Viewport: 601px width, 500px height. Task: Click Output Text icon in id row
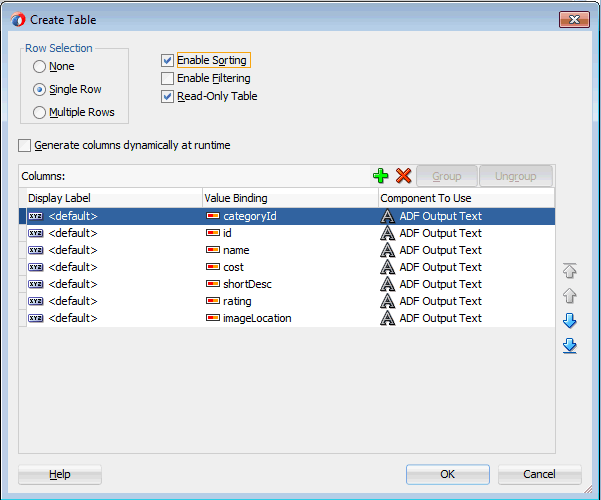[388, 233]
